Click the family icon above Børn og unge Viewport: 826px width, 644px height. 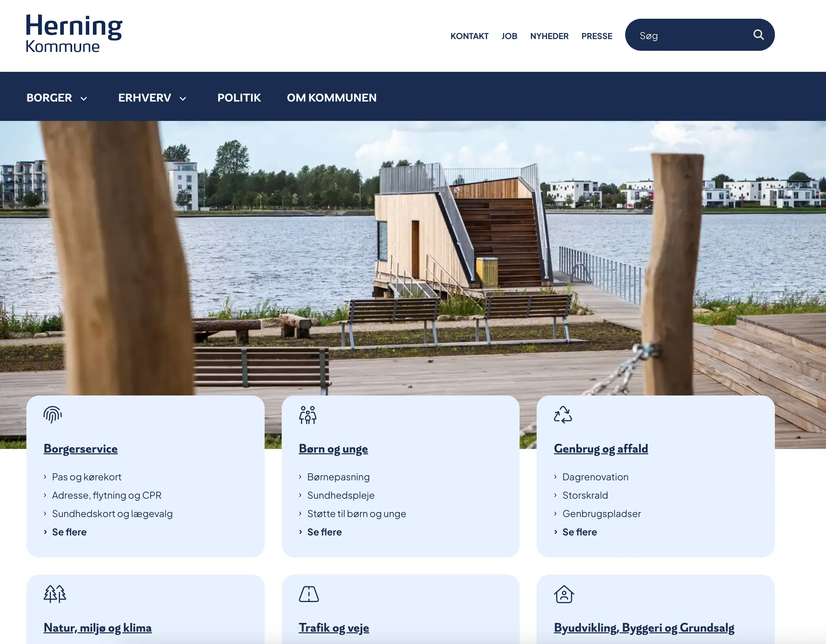pos(308,415)
